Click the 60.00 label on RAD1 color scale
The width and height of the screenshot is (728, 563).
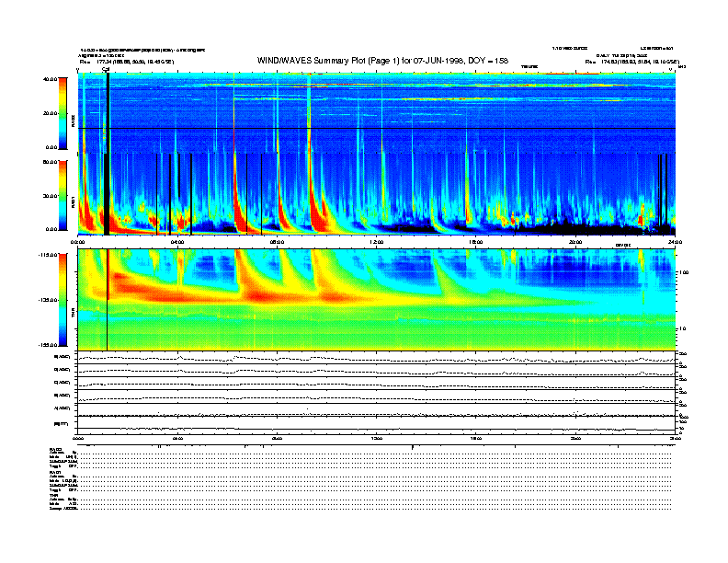[x=50, y=162]
